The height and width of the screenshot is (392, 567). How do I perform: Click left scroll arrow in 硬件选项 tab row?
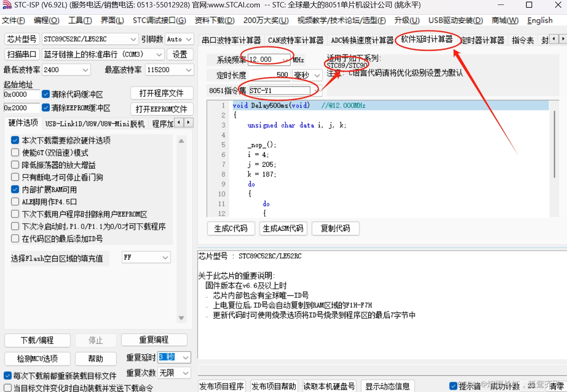179,122
